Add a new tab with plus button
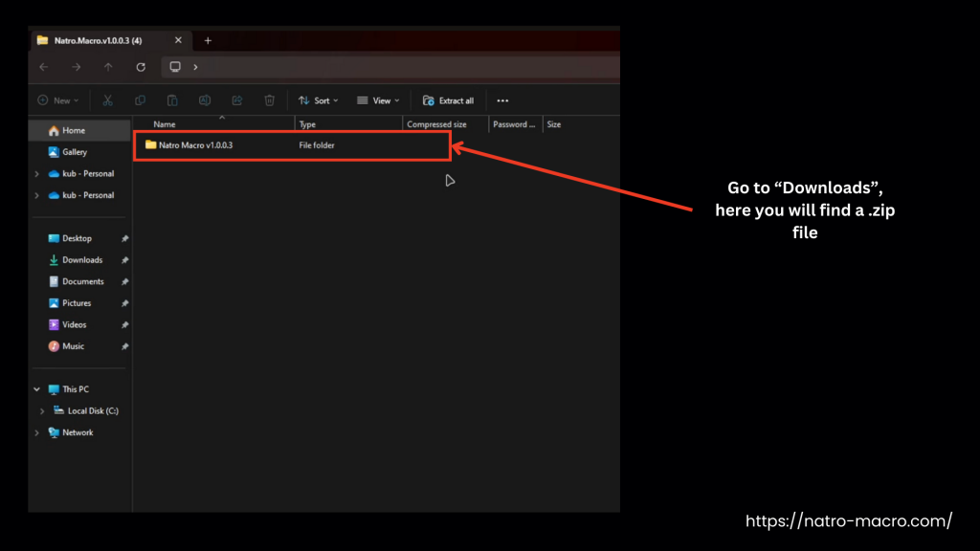980x551 pixels. tap(208, 40)
